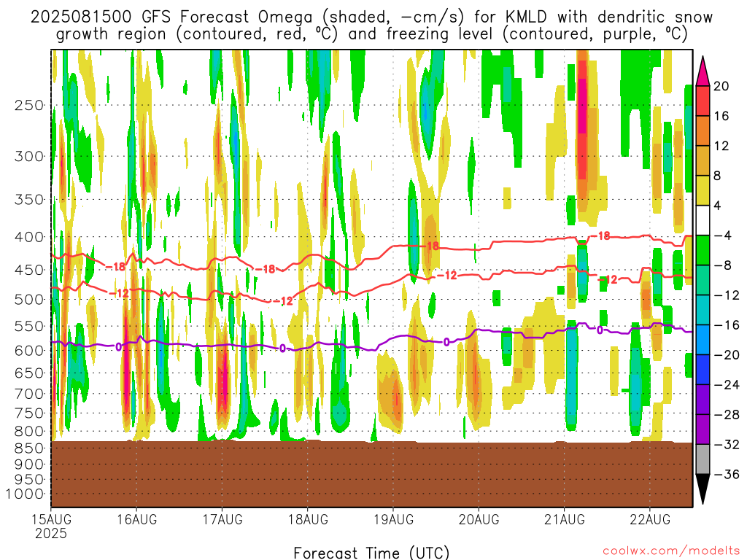This screenshot has height=560, width=747.
Task: Click the black downward arrow below colorbar
Action: (703, 489)
